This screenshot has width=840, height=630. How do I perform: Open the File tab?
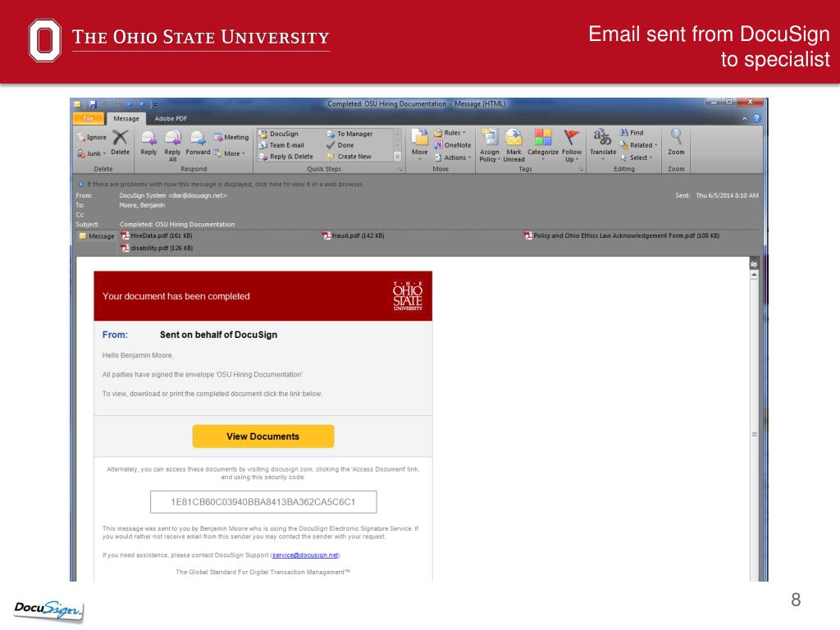88,118
